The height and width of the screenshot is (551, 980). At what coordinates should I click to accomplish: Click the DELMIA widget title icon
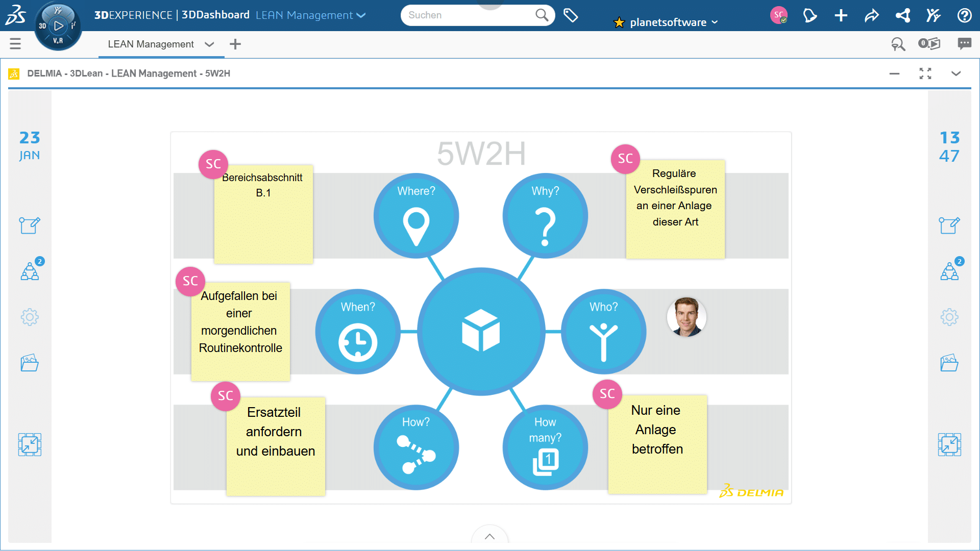[x=14, y=74]
